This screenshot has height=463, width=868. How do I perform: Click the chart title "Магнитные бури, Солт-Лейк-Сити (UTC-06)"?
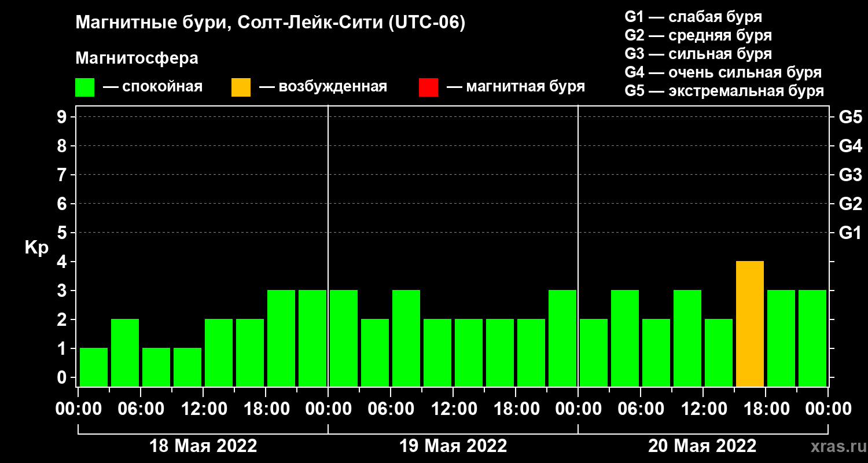pyautogui.click(x=270, y=24)
